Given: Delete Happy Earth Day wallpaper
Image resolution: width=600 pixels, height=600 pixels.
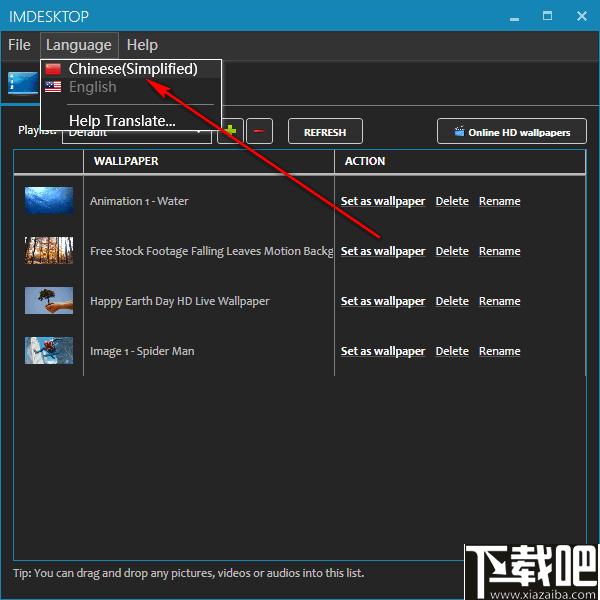Looking at the screenshot, I should coord(452,302).
